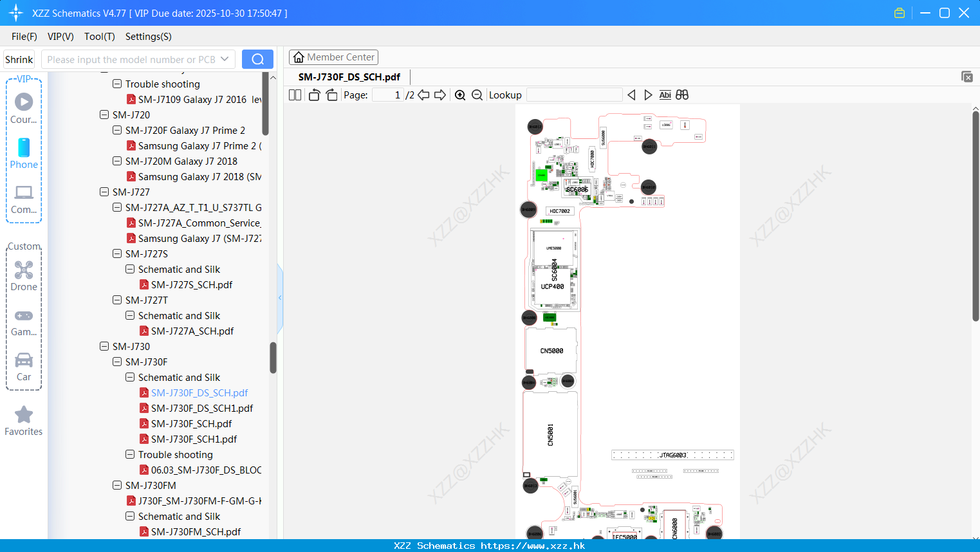Click the two-page view toggle icon
Viewport: 980px width, 552px height.
click(x=295, y=95)
